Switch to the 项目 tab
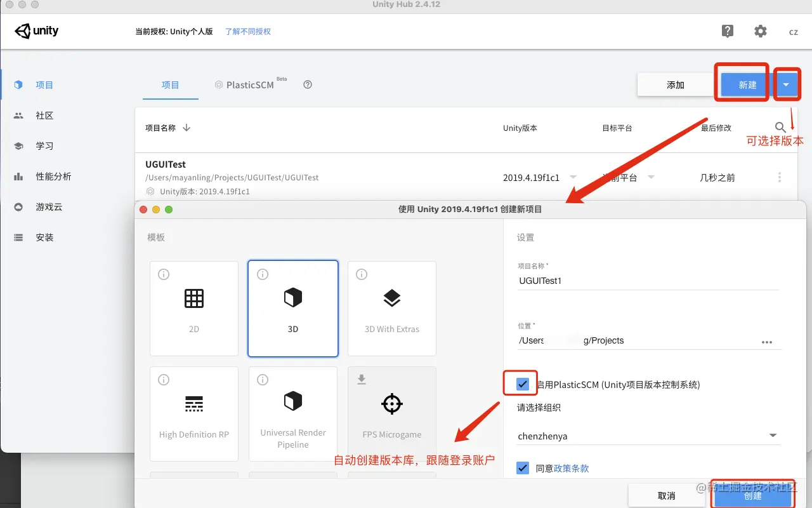Viewport: 812px width, 508px height. tap(171, 85)
